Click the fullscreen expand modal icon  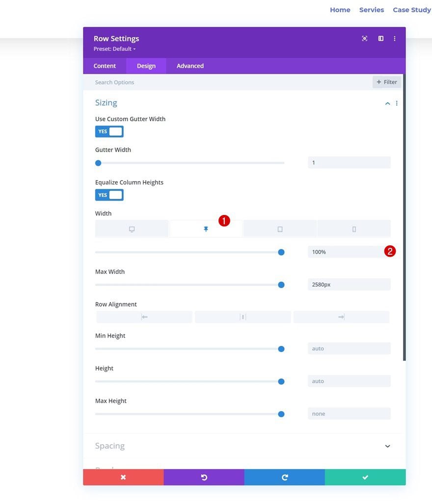364,39
